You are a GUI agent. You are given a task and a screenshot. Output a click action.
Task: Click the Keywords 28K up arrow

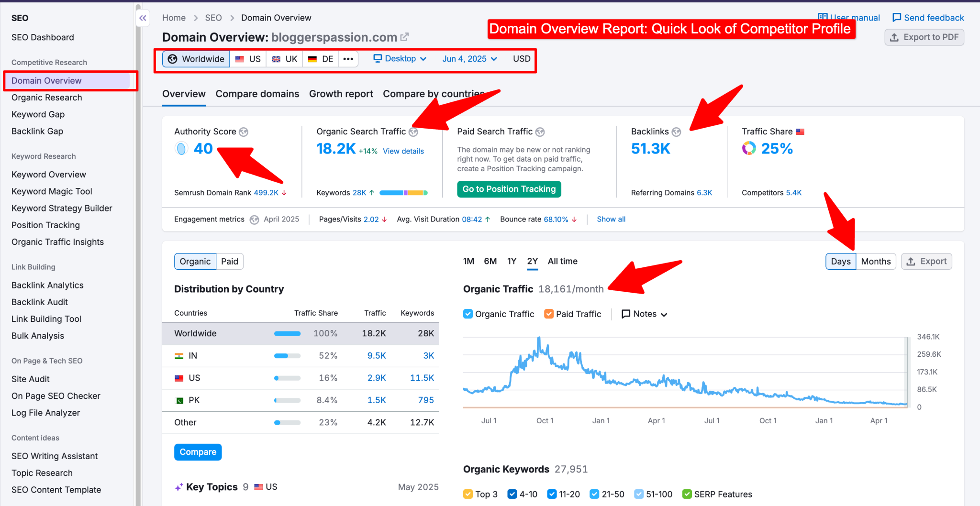coord(372,193)
